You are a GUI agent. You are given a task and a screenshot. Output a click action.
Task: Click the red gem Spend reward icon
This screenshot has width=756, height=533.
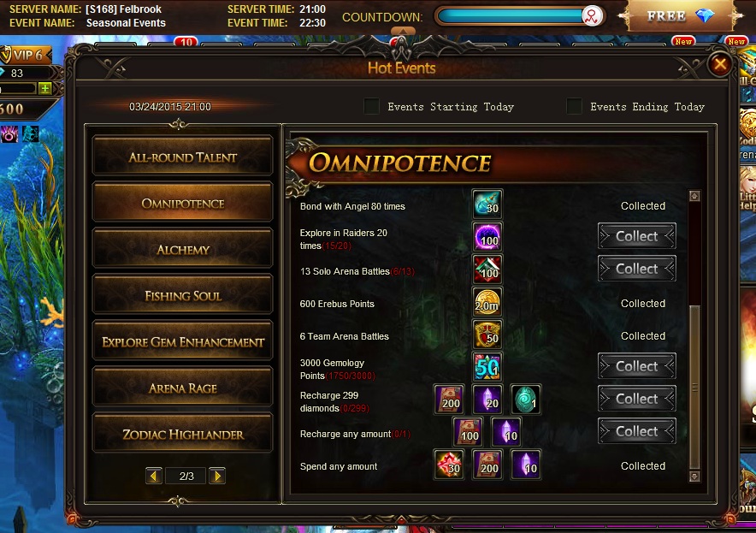[x=449, y=465]
